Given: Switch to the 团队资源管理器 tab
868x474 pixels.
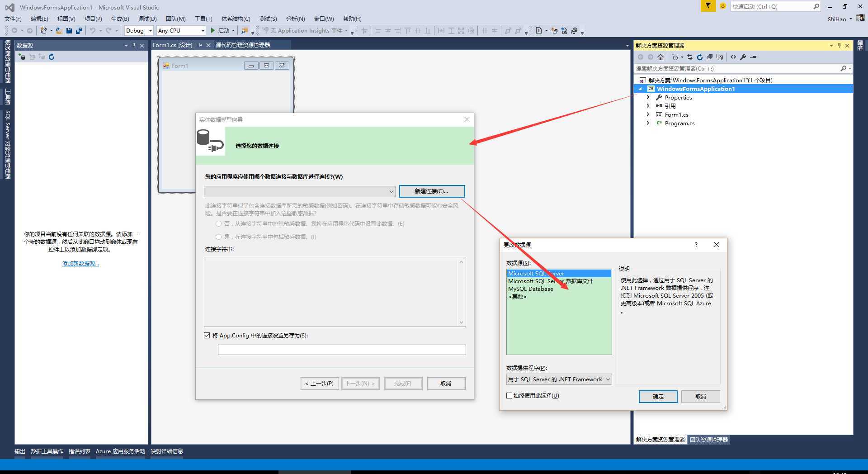Looking at the screenshot, I should [x=709, y=440].
